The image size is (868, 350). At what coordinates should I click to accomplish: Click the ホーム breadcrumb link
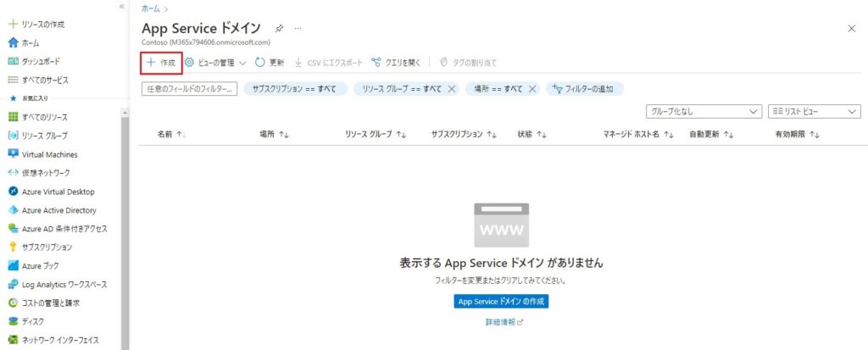pos(151,8)
